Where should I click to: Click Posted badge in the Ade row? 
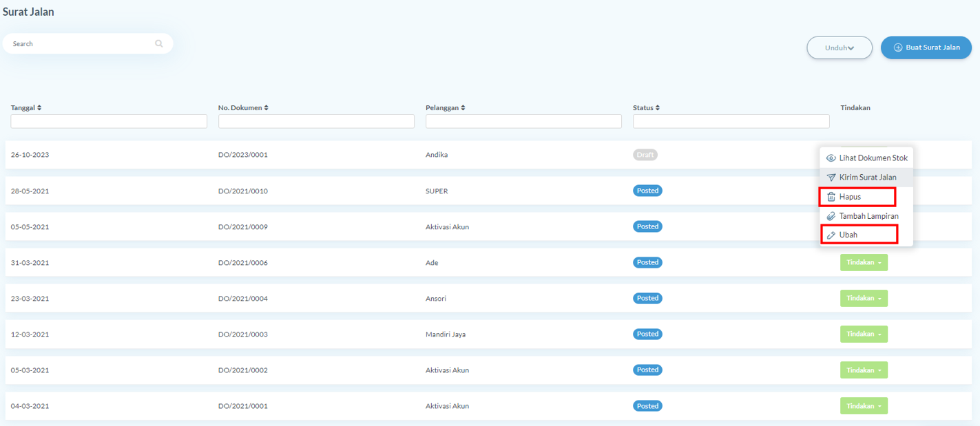tap(647, 262)
